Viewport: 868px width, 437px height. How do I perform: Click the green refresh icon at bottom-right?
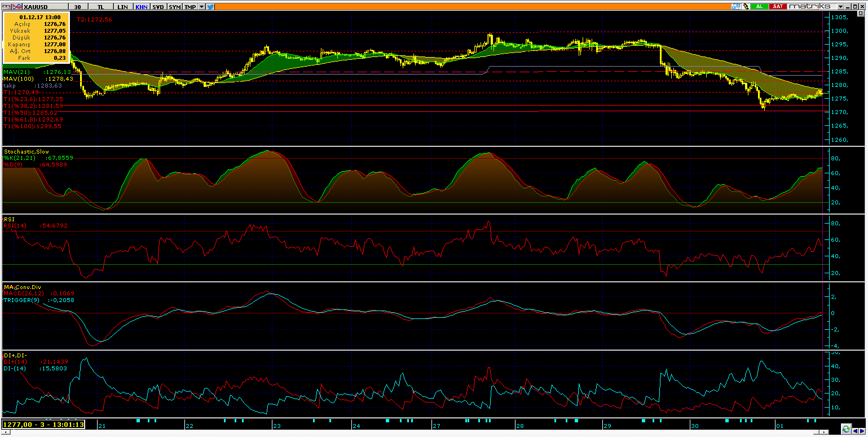point(847,429)
